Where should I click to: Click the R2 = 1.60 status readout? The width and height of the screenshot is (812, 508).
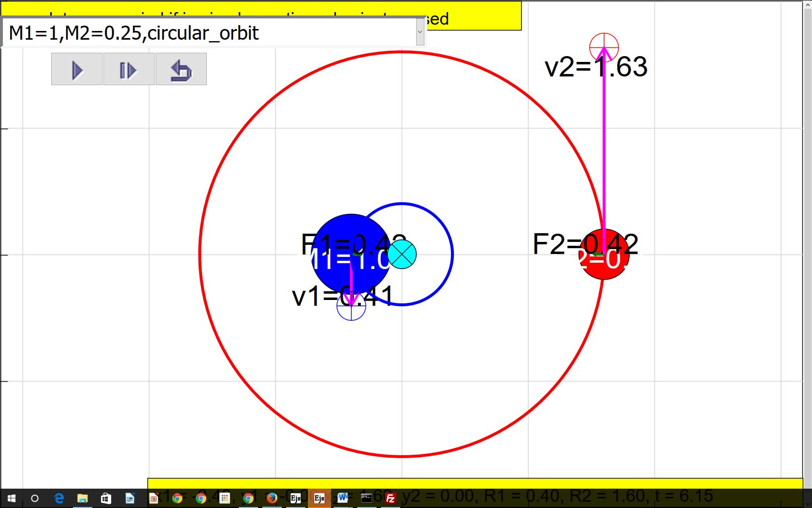(x=607, y=496)
